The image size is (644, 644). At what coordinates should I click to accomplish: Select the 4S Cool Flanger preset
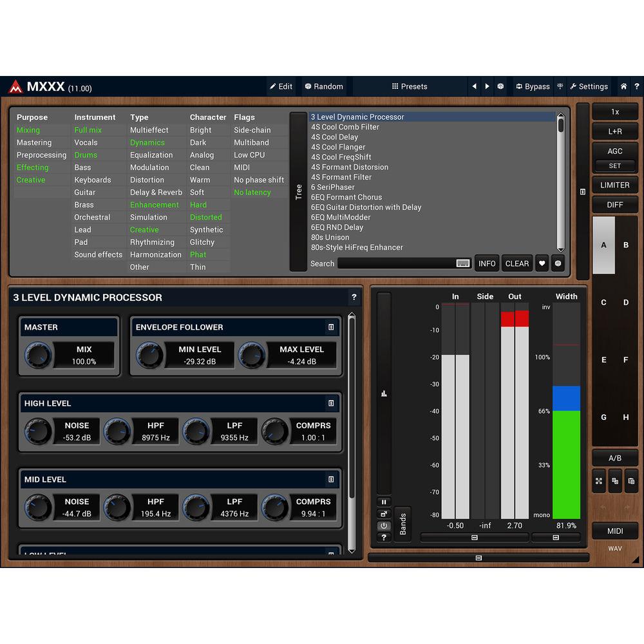[x=338, y=147]
